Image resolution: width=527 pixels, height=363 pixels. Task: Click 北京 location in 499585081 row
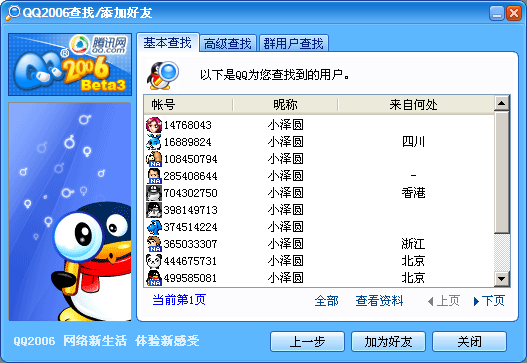[x=413, y=278]
